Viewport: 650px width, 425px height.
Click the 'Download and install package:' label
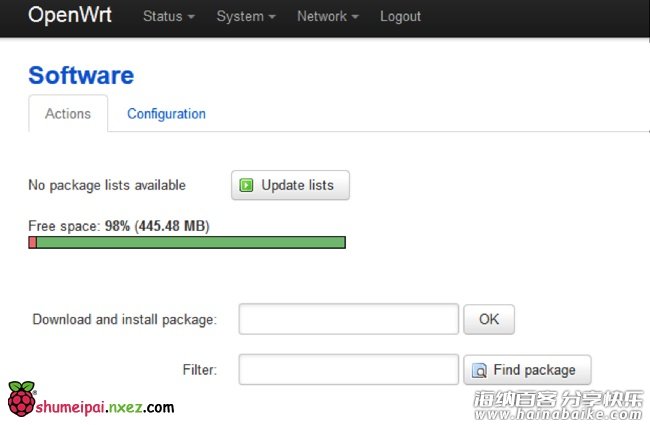[x=124, y=320]
